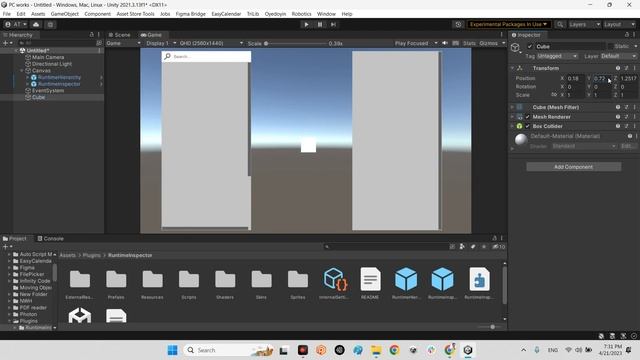Open the Box Collider more options icon

click(x=635, y=127)
